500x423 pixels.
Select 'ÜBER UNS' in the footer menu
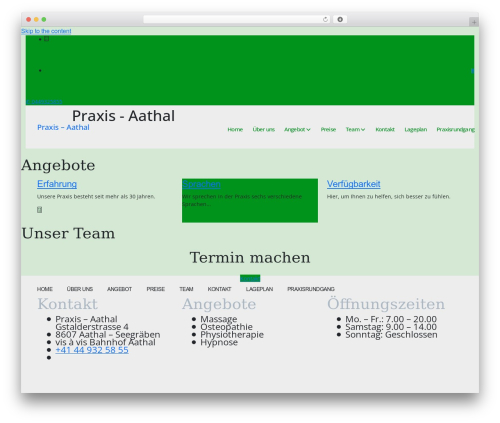80,289
